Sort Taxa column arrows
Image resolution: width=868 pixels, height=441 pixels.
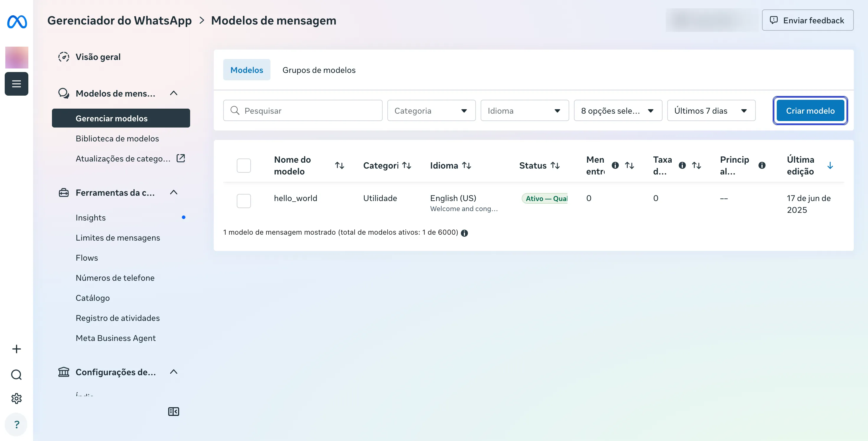click(x=696, y=165)
